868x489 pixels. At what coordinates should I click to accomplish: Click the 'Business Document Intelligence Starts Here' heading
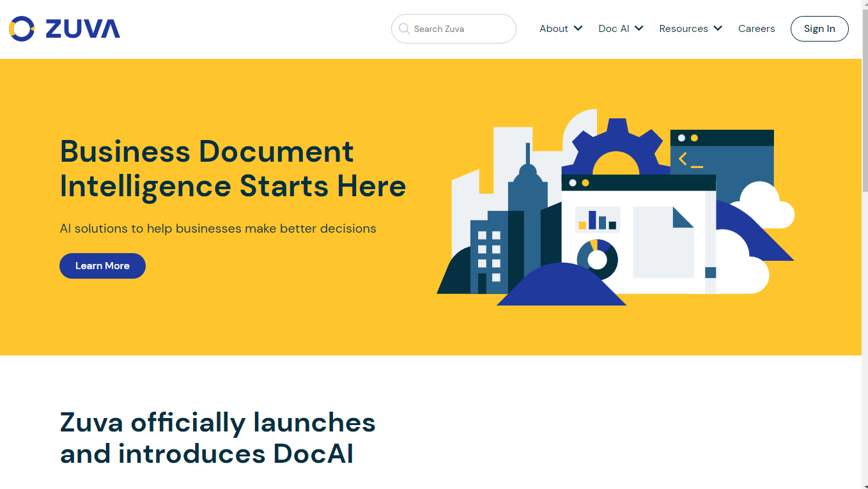[x=233, y=169]
